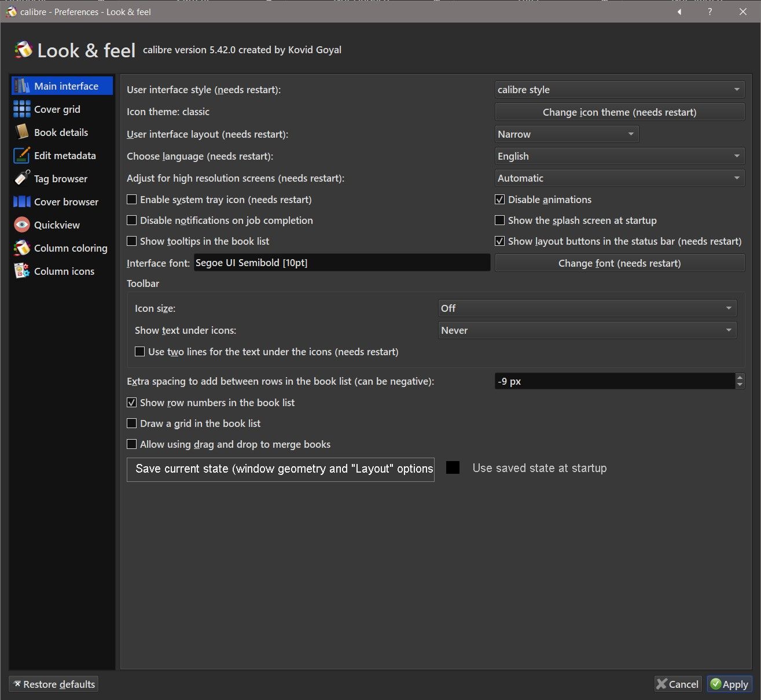Screen dimensions: 761x700
Task: Decrease extra row spacing with down arrow
Action: (740, 385)
